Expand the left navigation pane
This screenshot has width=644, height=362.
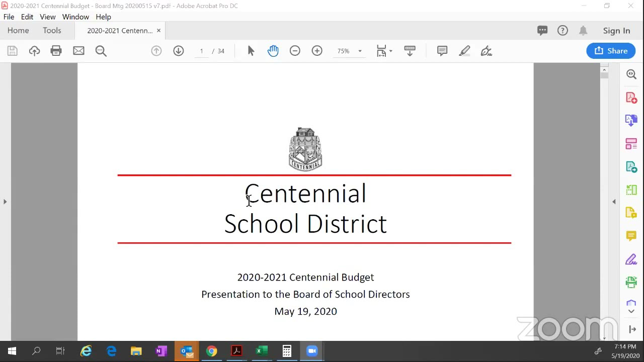[5, 202]
